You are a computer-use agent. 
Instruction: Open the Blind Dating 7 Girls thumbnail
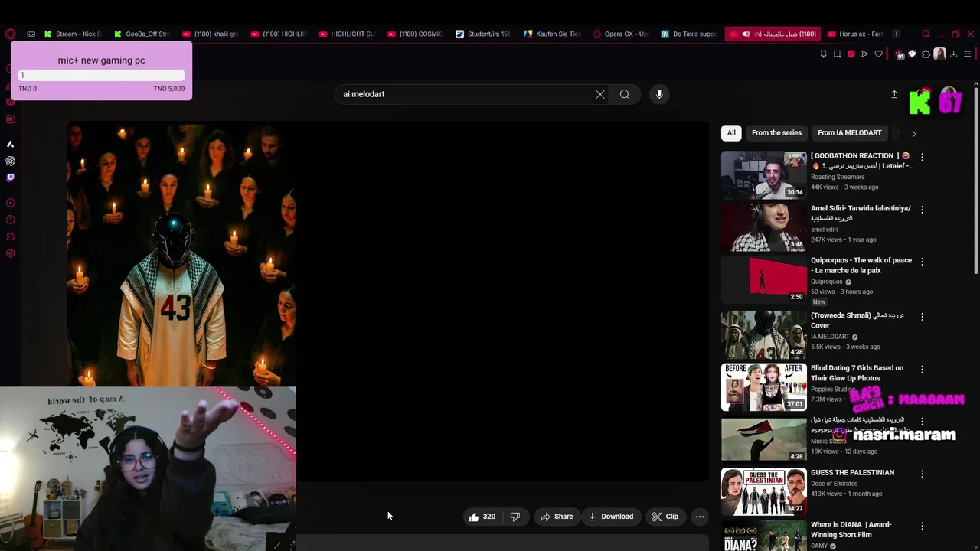pos(764,387)
